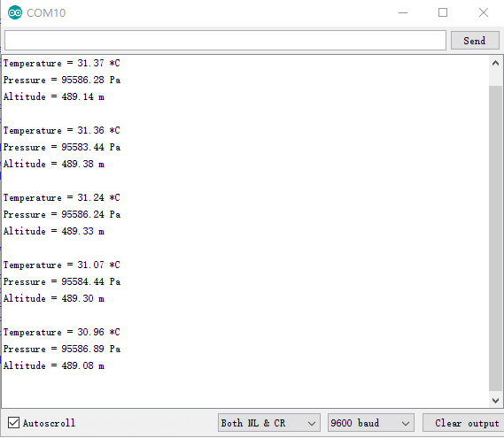Send the serial message with Send button
504x438 pixels.
475,41
